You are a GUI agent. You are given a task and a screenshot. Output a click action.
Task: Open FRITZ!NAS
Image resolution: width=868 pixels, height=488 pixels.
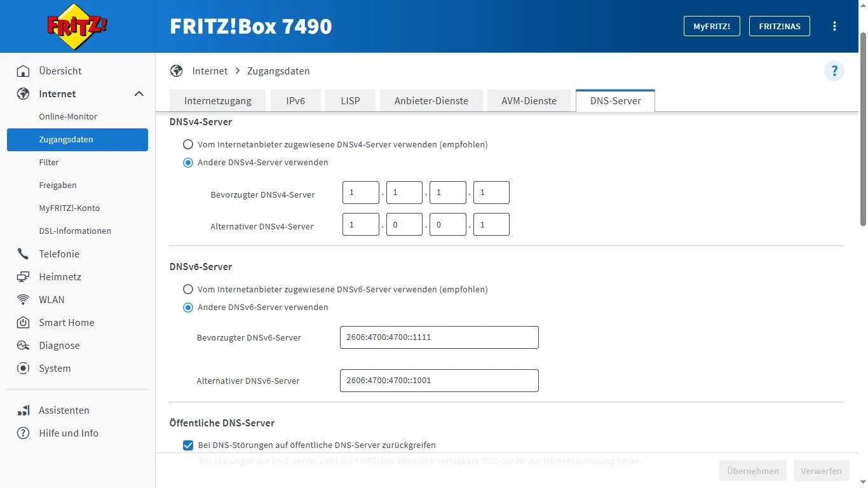coord(780,26)
